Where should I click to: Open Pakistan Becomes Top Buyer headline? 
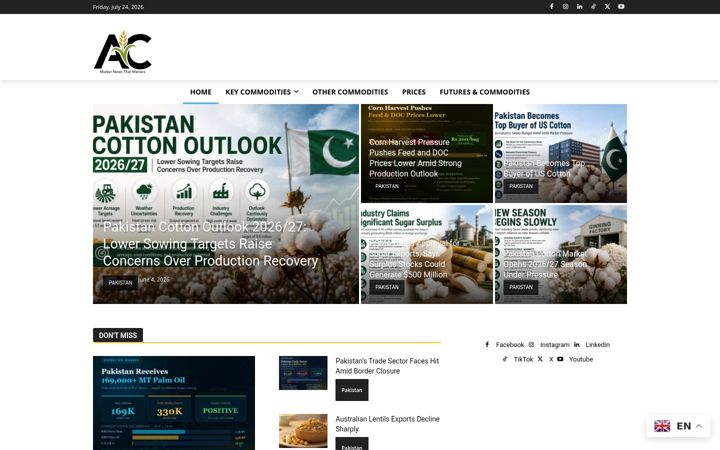point(544,169)
